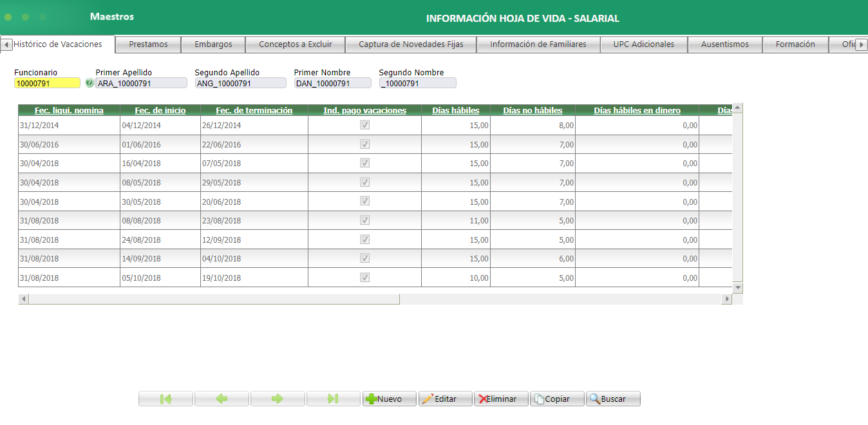Click the left tab-scroll arrow before Histórico tab
The height and width of the screenshot is (425, 868).
tap(6, 44)
